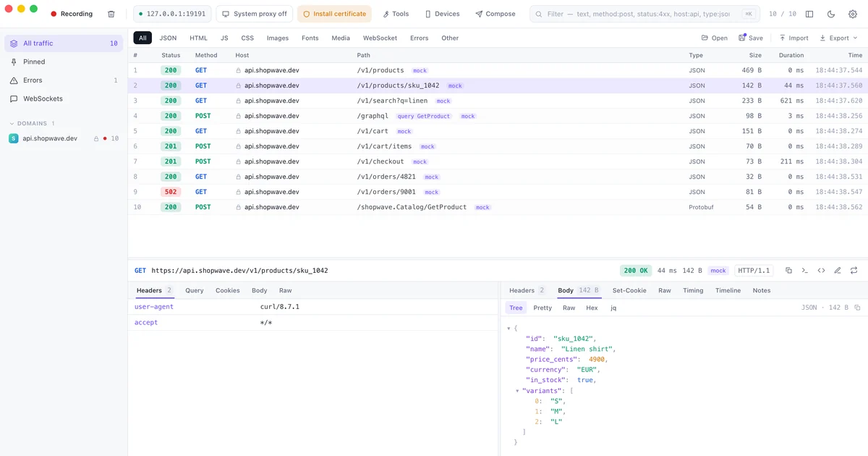868x456 pixels.
Task: Sort by the Duration column header
Action: [791, 55]
